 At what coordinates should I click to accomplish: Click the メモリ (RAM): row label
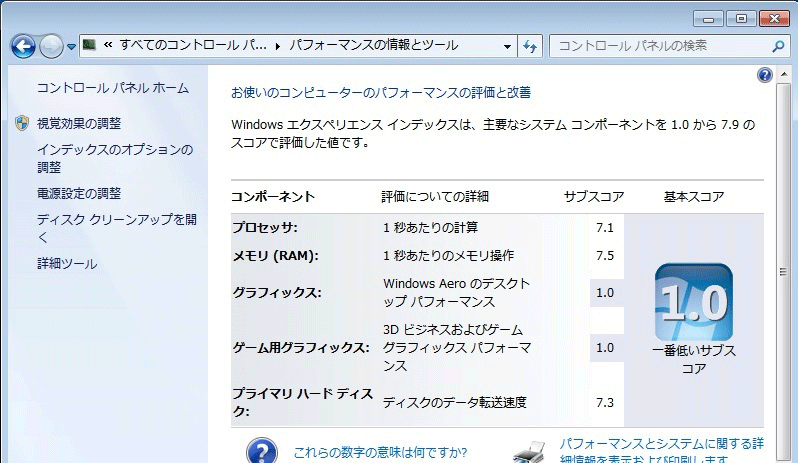coord(275,255)
